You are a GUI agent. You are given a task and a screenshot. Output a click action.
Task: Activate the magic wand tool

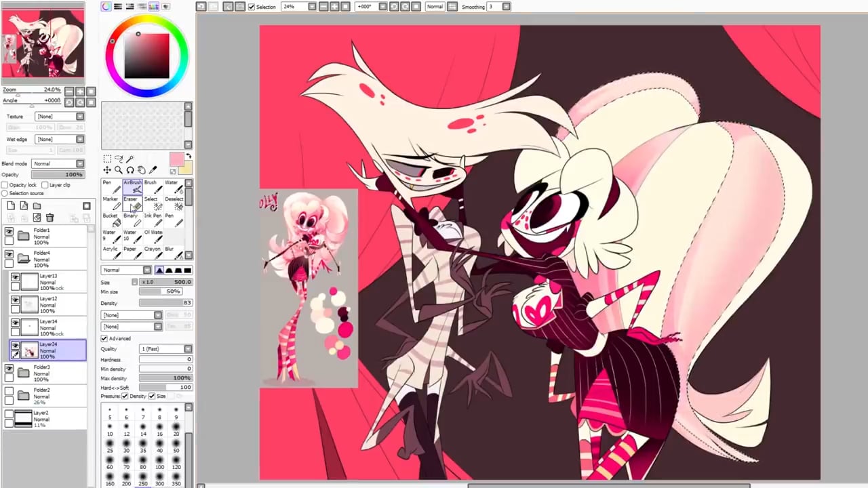[130, 159]
